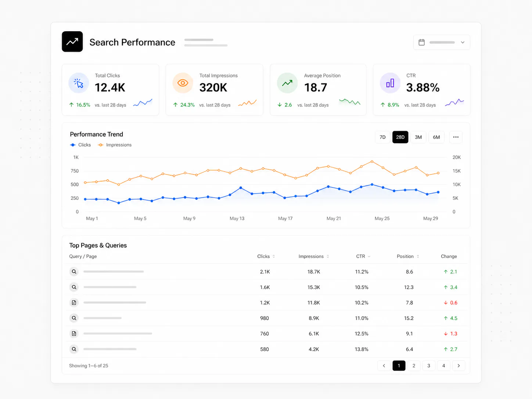Switch the chart to 3M range

pos(418,137)
